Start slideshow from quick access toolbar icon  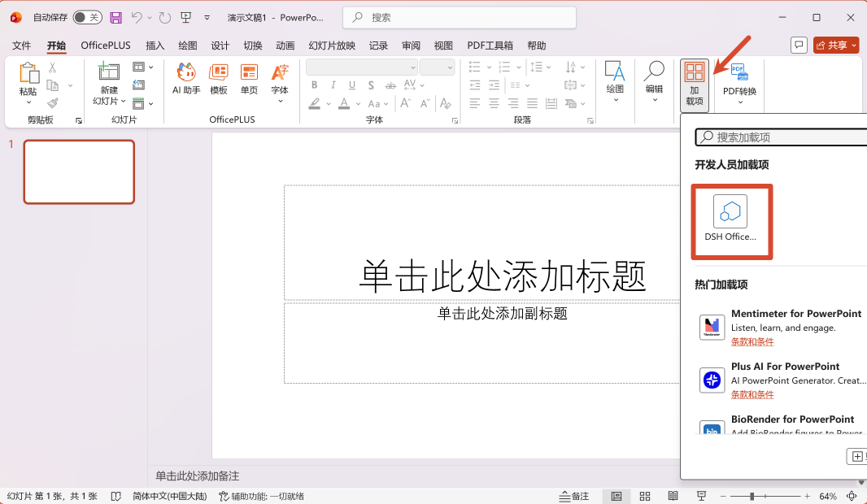click(185, 18)
